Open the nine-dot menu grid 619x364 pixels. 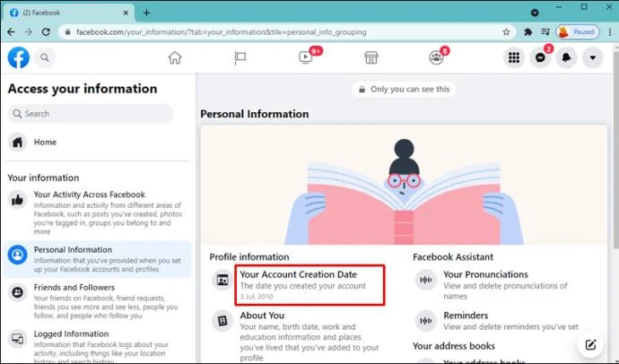pyautogui.click(x=514, y=57)
